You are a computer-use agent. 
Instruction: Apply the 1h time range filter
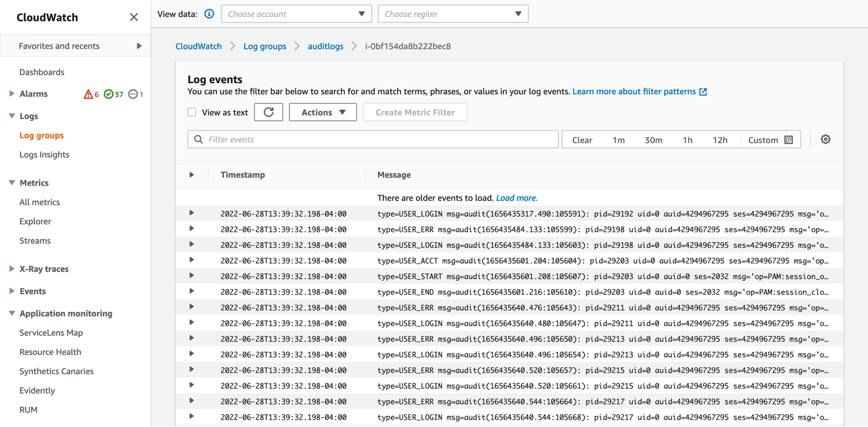click(x=687, y=139)
